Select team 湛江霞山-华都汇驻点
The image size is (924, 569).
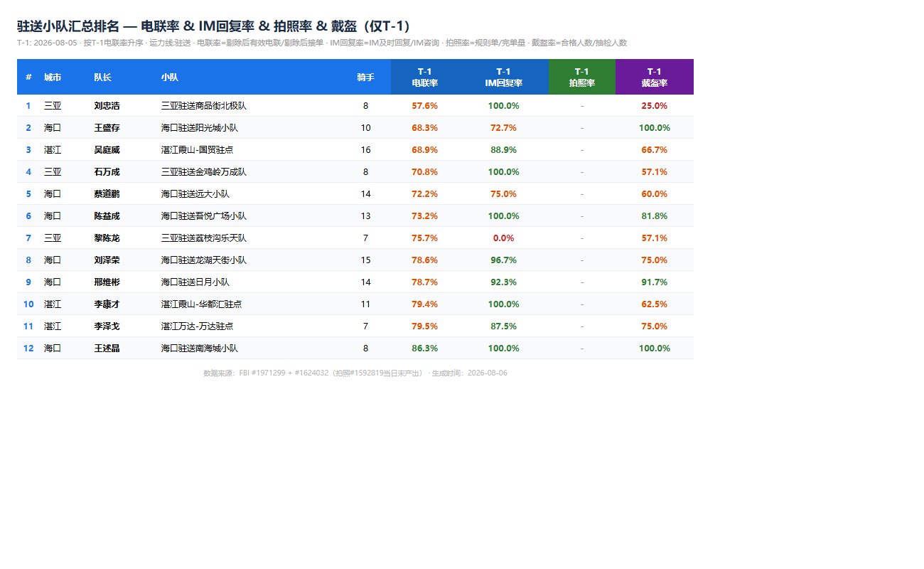pos(202,304)
